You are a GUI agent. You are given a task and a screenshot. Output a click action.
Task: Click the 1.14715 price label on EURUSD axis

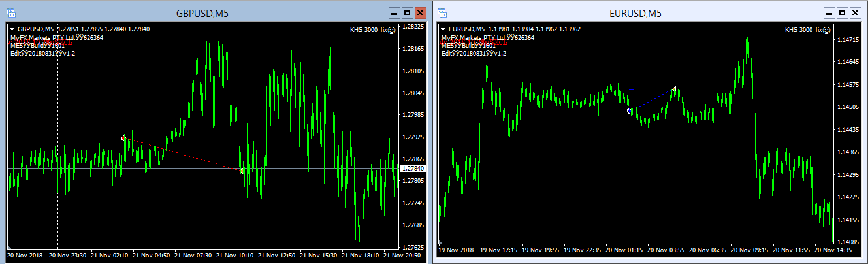(x=848, y=41)
